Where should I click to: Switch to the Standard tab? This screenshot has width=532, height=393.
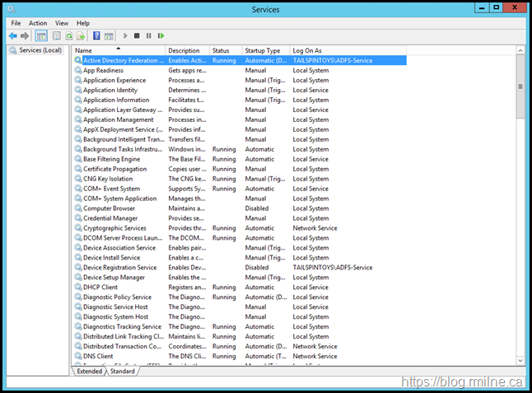(122, 372)
